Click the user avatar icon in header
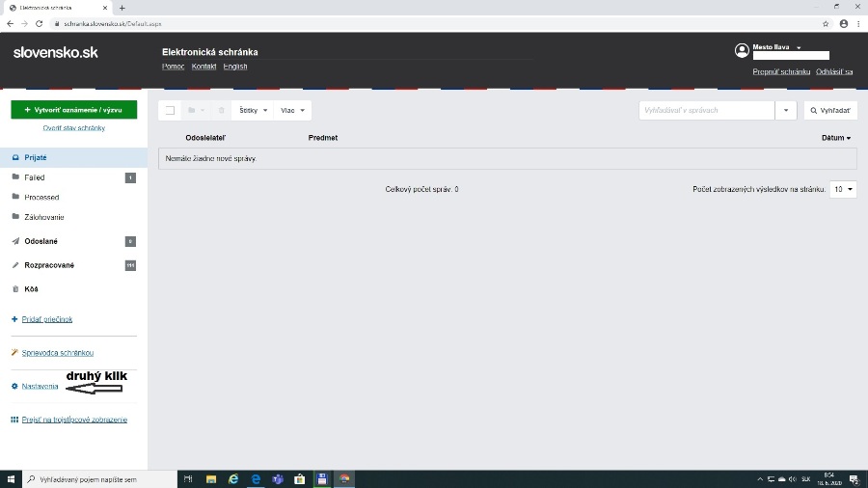Viewport: 868px width, 488px height. [742, 50]
